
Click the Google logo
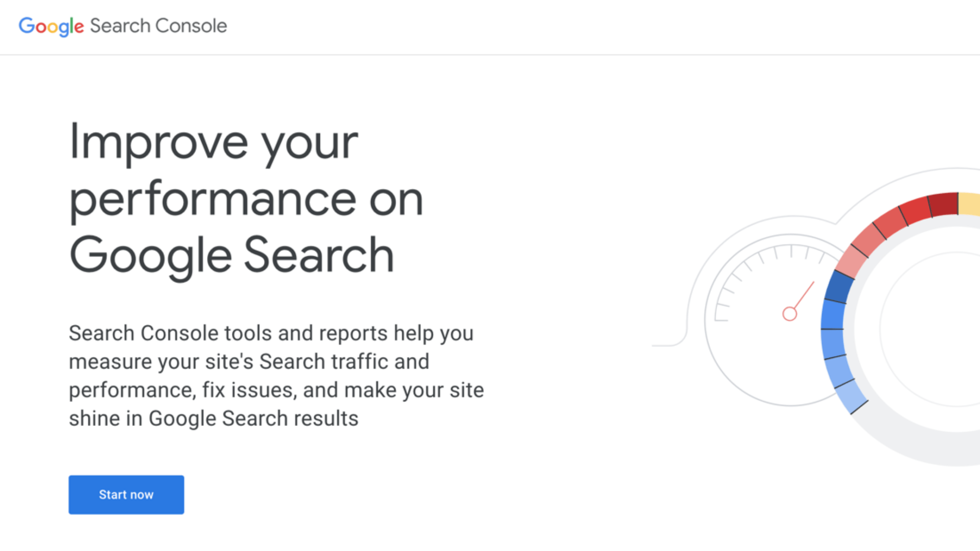[51, 26]
